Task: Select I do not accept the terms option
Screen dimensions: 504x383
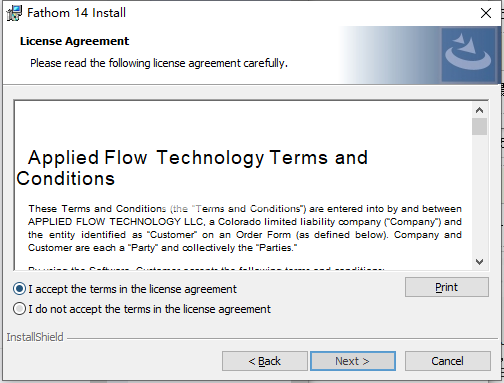Action: point(19,309)
